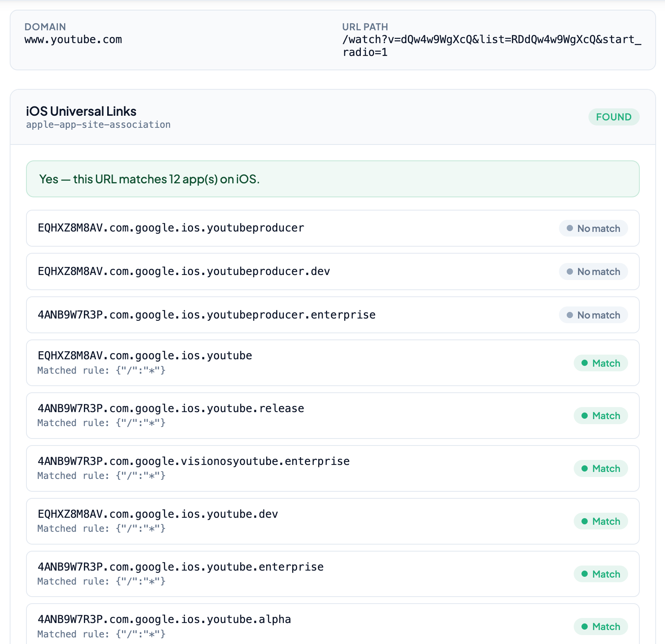
Task: Select the EQHXZ8M8AV.com.google.ios.youtube.dev app ID
Action: point(158,514)
